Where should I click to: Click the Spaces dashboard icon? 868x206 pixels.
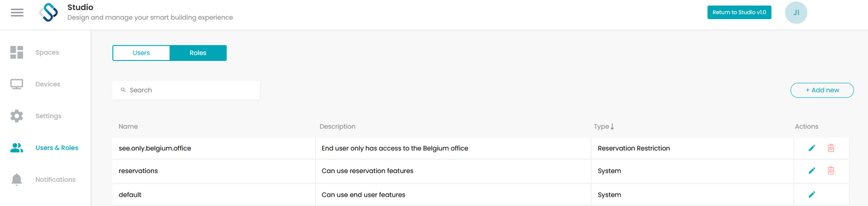point(17,52)
